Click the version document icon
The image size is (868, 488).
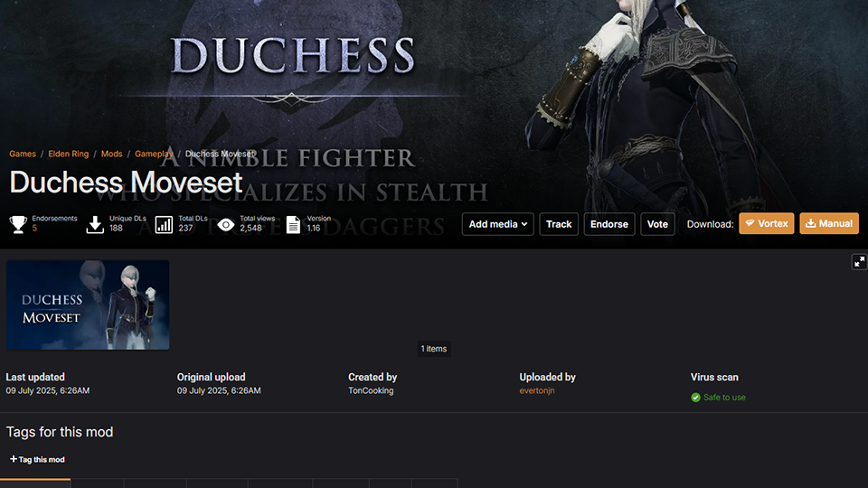[293, 224]
